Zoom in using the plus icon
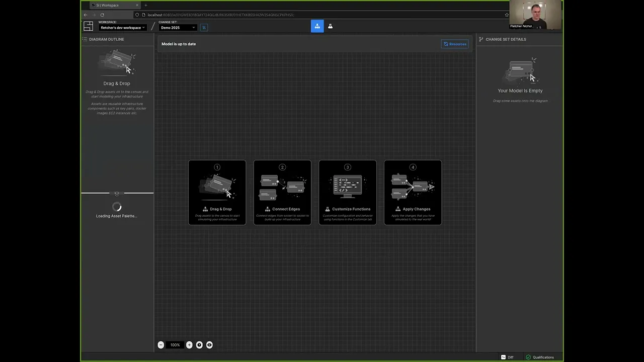 (x=189, y=345)
